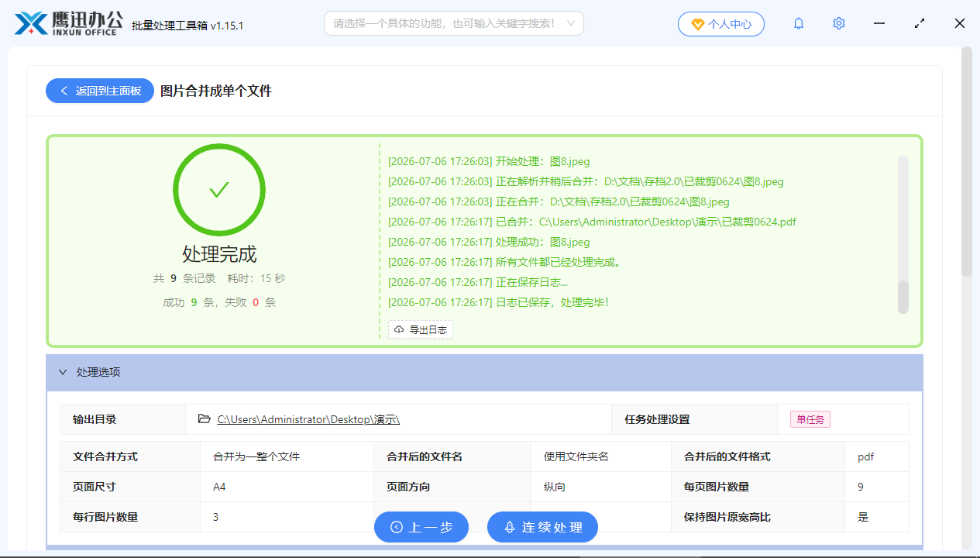The width and height of the screenshot is (980, 558).
Task: Open output directory path link
Action: click(308, 419)
